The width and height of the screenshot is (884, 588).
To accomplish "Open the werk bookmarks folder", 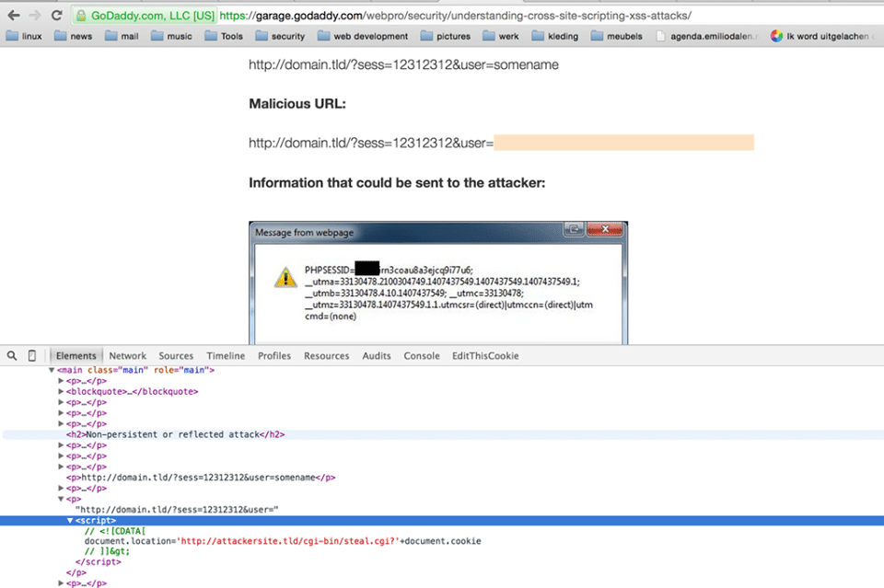I will (x=501, y=36).
